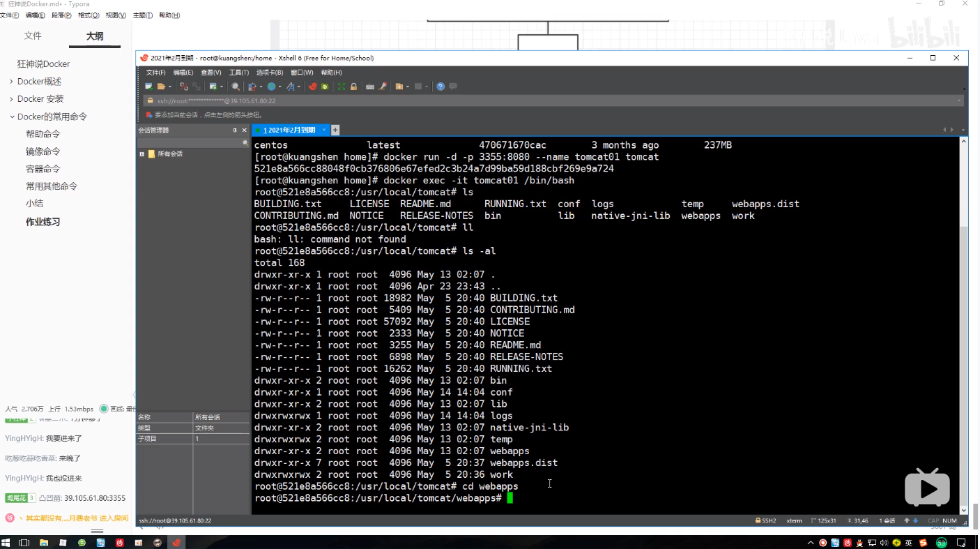The height and width of the screenshot is (549, 980).
Task: Click the new folder plus icon in Xshell toolbar
Action: click(399, 87)
